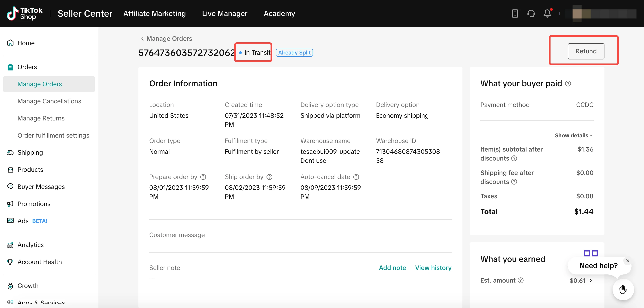Click help icon next to Auto-cancel date
The width and height of the screenshot is (644, 308).
point(356,177)
